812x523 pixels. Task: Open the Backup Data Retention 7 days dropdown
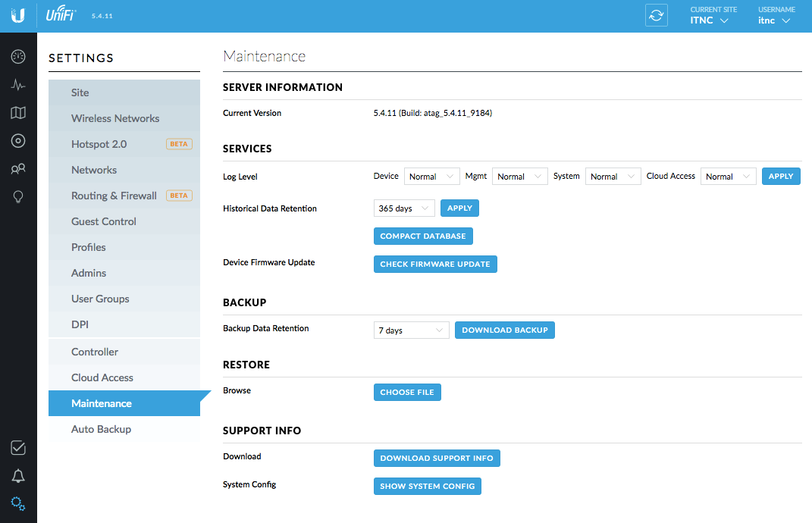pos(412,330)
